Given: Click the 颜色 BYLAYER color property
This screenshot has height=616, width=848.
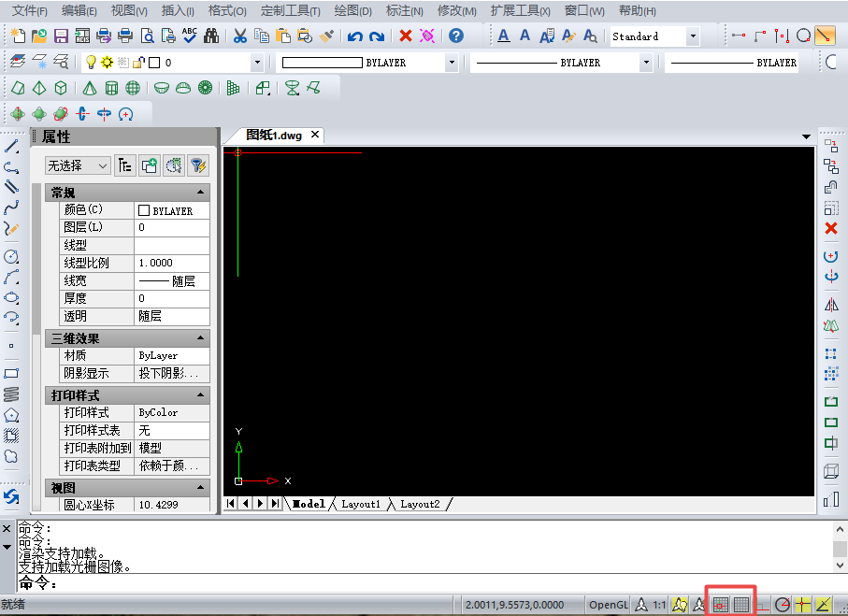Looking at the screenshot, I should point(171,210).
